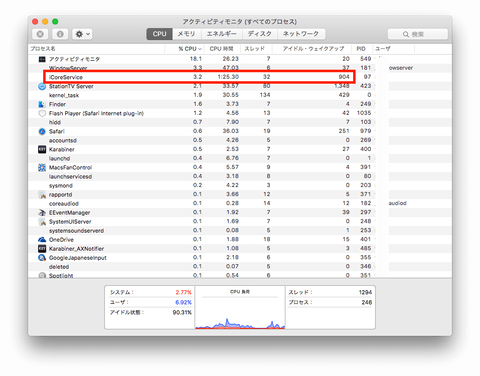Switch to the ディスク tab

[x=260, y=34]
